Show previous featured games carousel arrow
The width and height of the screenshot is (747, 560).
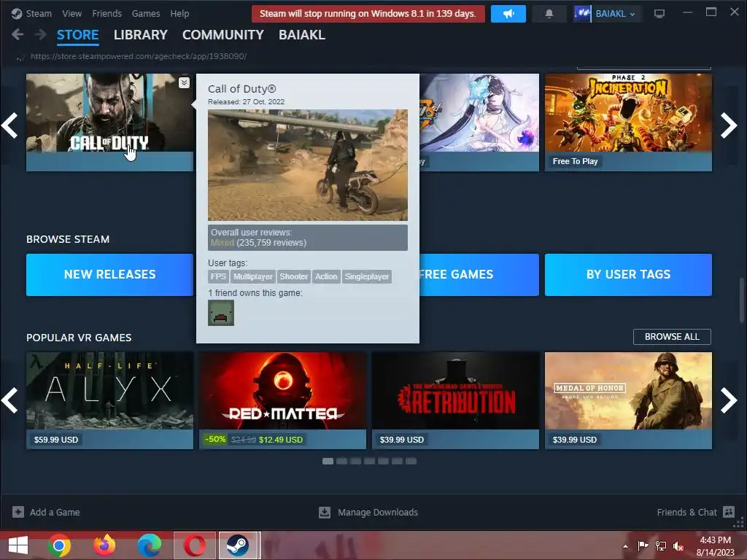(x=9, y=125)
